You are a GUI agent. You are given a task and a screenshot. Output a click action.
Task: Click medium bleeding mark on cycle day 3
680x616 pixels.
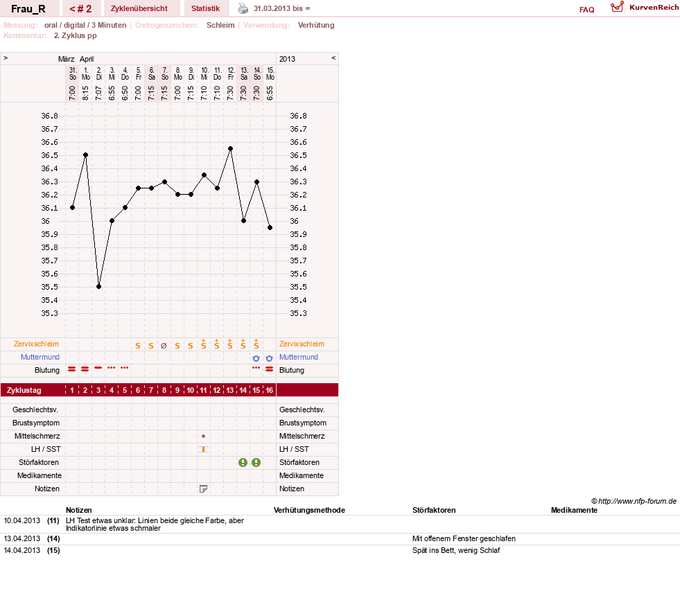pos(98,368)
